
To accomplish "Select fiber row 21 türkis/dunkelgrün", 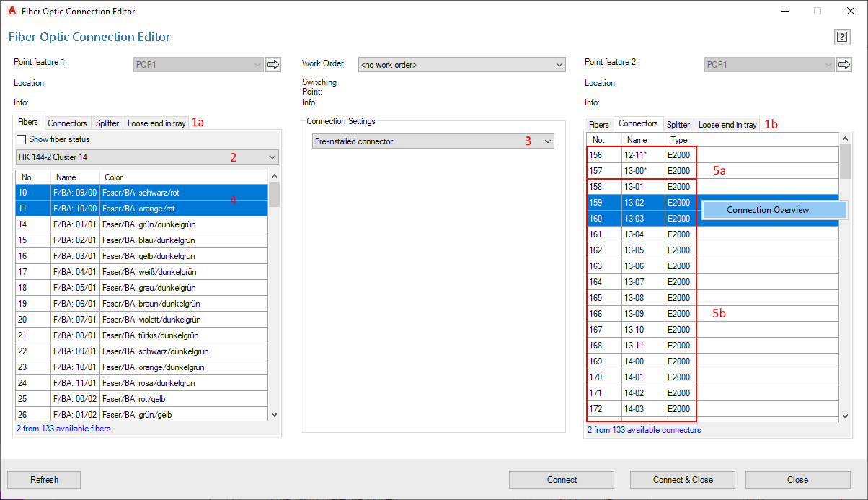I will tap(142, 335).
